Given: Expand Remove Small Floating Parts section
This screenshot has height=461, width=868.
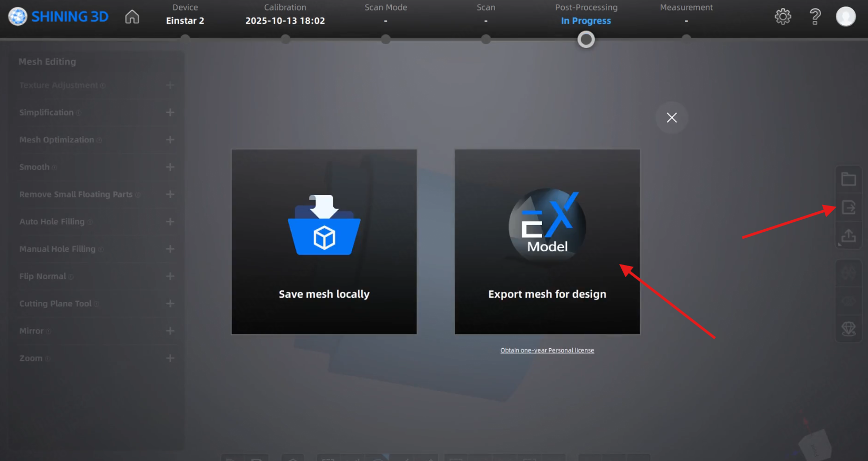Looking at the screenshot, I should [170, 194].
